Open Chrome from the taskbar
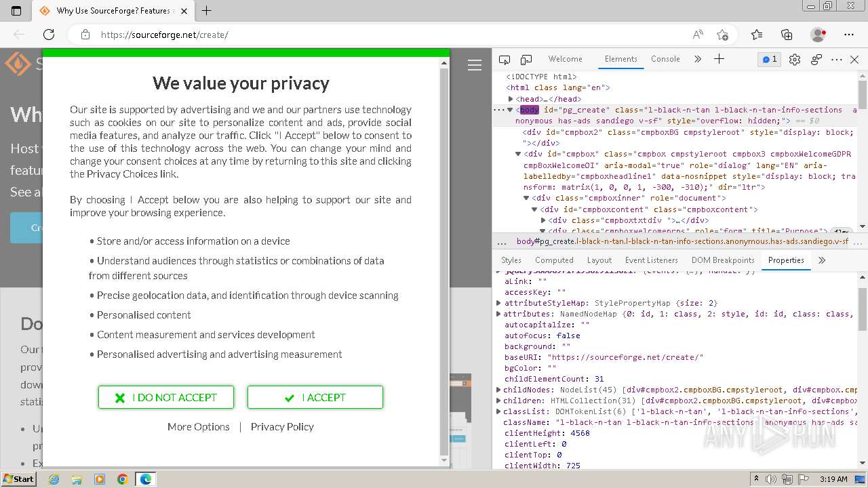This screenshot has height=488, width=868. click(123, 479)
